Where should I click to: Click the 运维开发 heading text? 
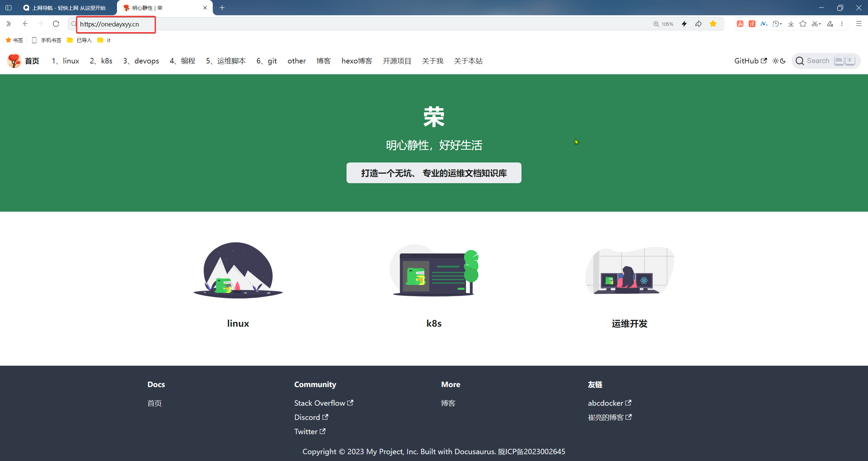(630, 323)
